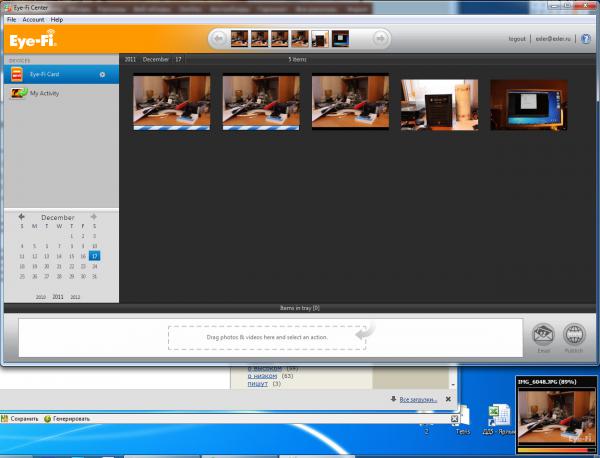Click the Email icon in tray
This screenshot has height=458, width=600.
pos(544,335)
